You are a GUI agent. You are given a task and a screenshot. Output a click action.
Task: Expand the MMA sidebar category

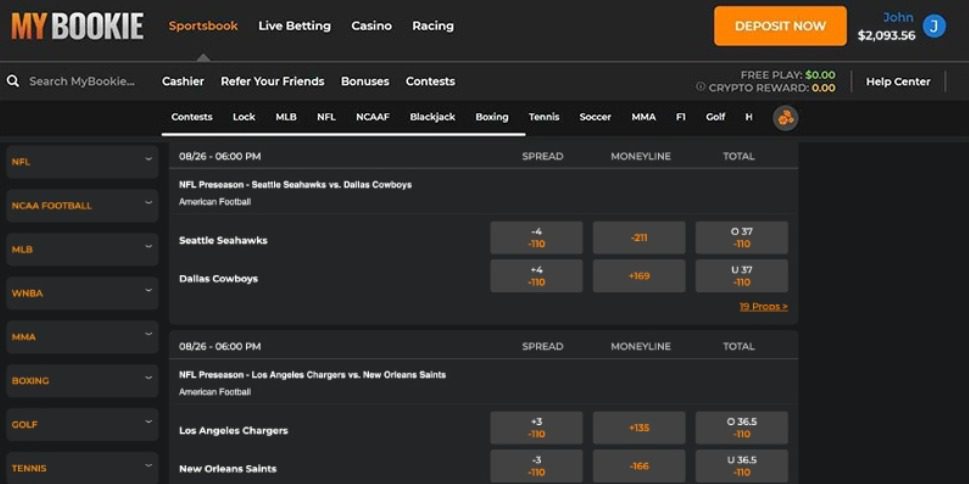tap(82, 338)
